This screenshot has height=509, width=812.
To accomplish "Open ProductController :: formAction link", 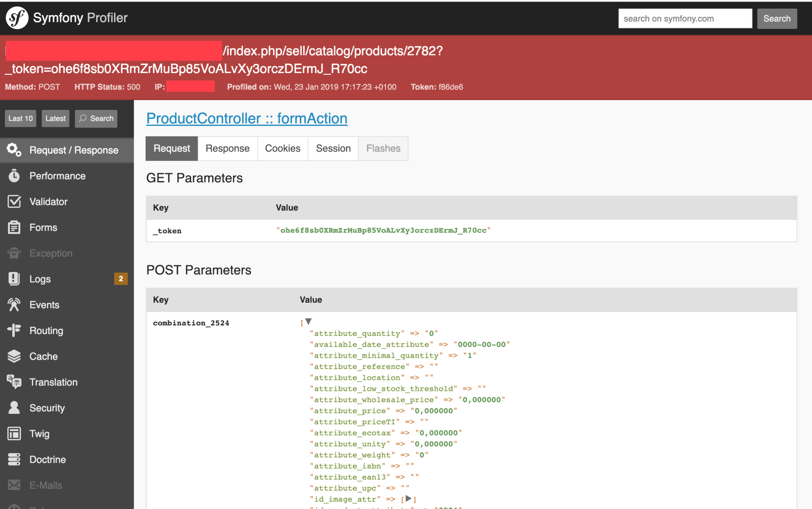I will [x=247, y=118].
